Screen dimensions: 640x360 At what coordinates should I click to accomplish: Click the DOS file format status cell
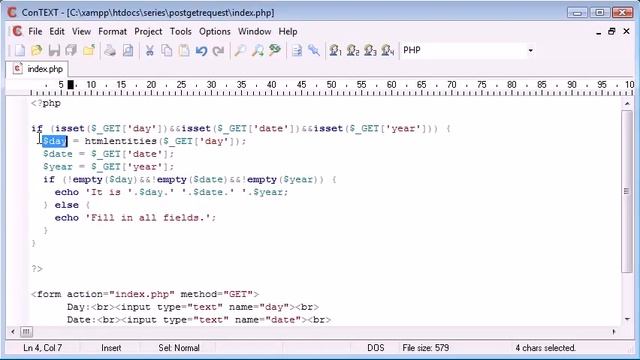click(x=376, y=348)
